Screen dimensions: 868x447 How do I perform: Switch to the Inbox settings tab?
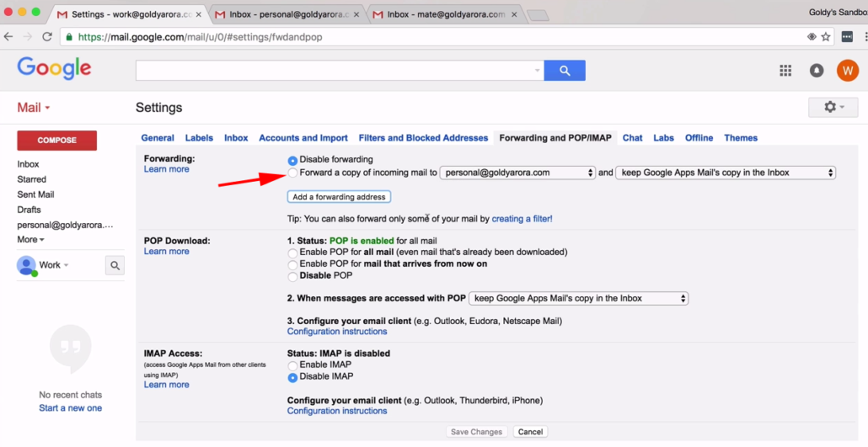pyautogui.click(x=236, y=138)
